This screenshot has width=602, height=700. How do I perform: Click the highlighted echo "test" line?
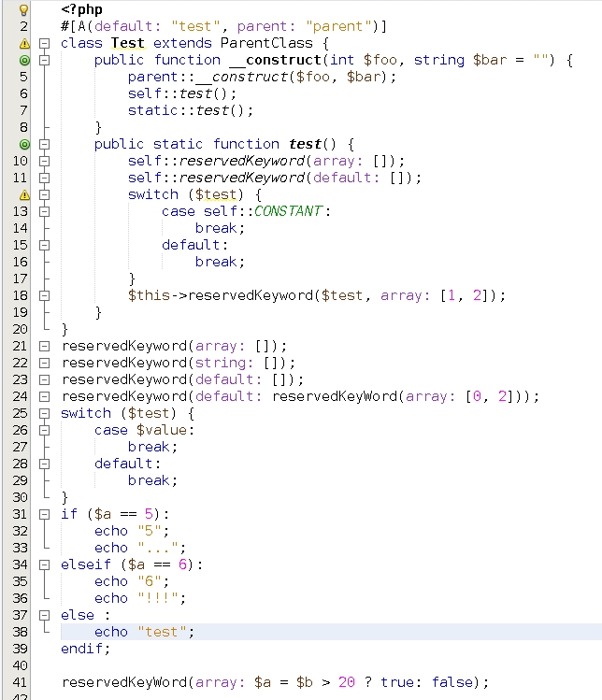[x=331, y=632]
